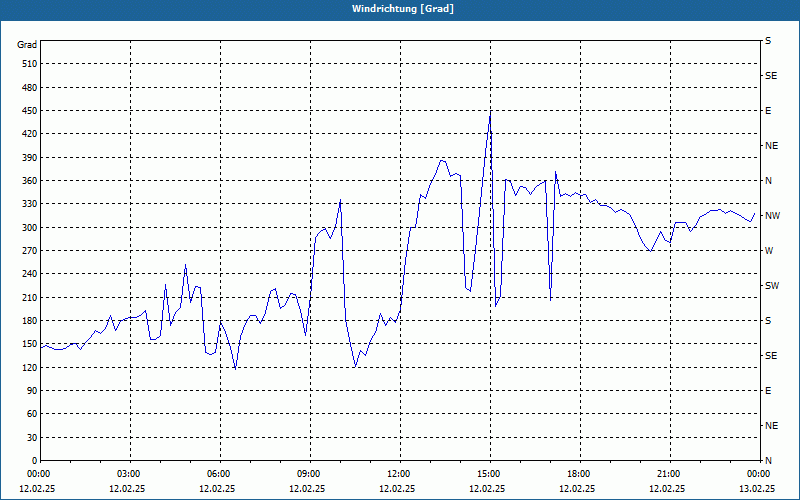Screen dimensions: 800x500
Task: Select the 12:00 time label
Action: (398, 474)
